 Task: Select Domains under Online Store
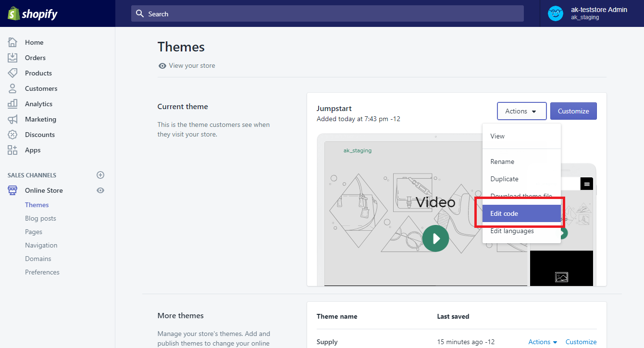tap(38, 259)
